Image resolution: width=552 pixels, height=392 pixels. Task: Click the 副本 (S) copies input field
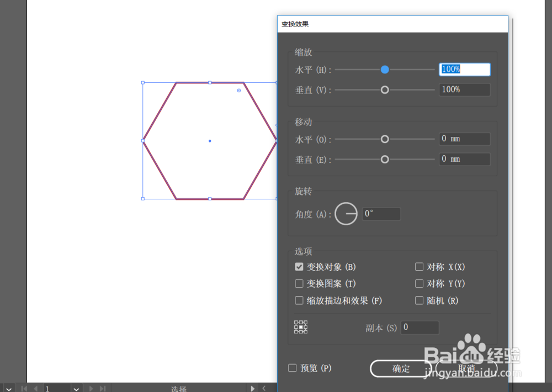point(420,327)
